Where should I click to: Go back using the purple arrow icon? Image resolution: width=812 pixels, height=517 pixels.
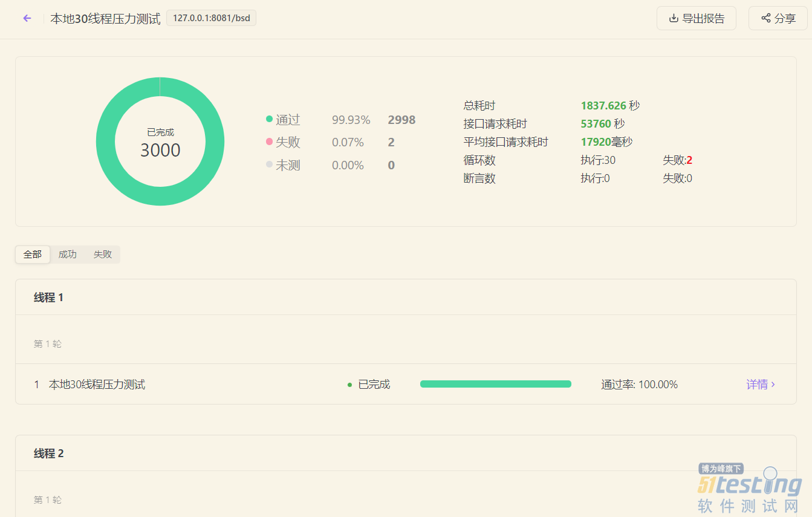click(27, 18)
